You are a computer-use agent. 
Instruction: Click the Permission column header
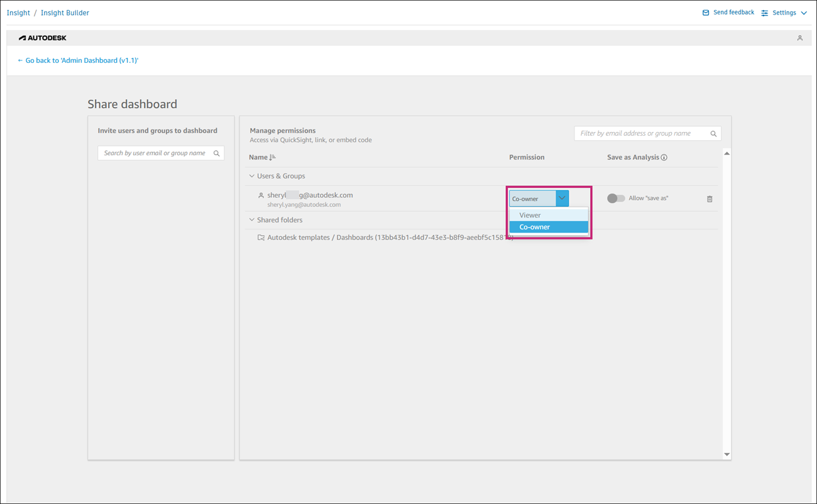click(x=527, y=157)
